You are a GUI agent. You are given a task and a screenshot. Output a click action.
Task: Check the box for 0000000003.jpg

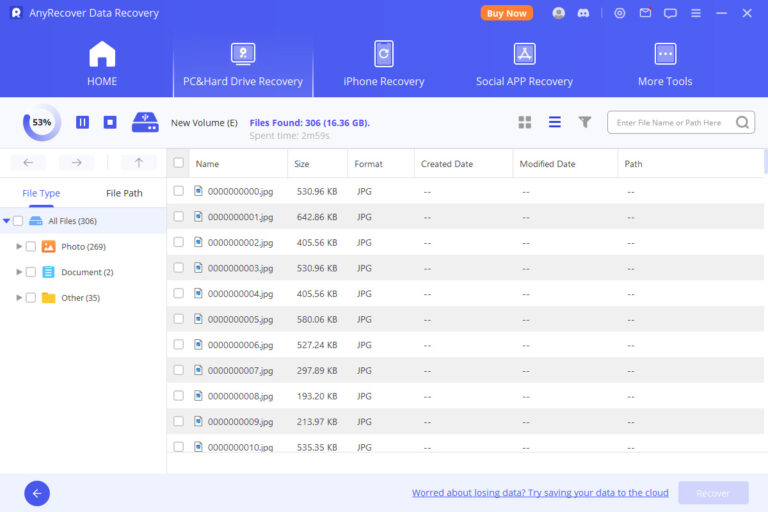(178, 267)
